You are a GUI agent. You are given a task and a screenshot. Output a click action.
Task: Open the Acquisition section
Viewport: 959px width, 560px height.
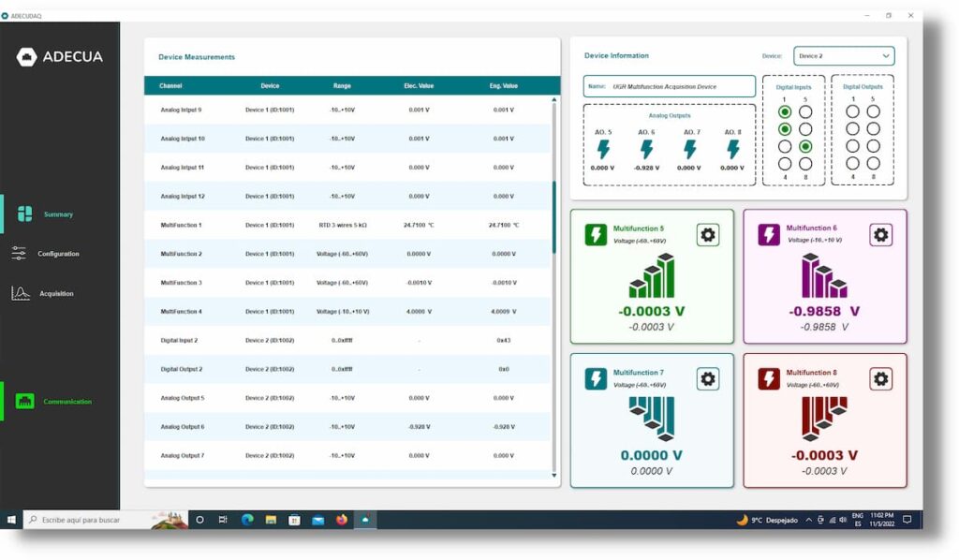pyautogui.click(x=56, y=293)
